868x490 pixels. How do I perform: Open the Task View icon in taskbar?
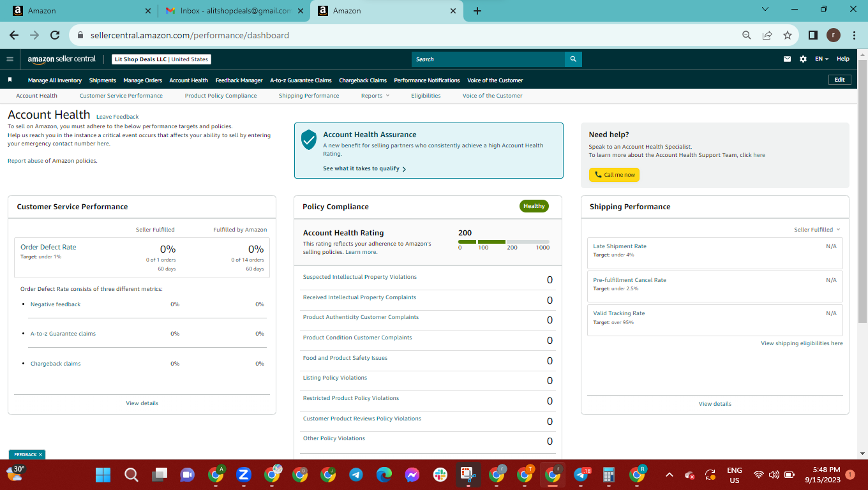tap(159, 475)
